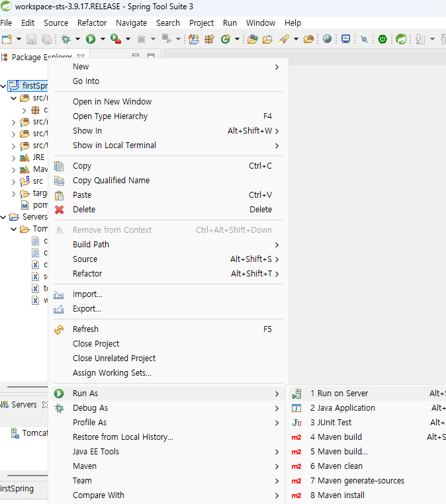Click the Spring leaf toolbar icon
Viewport: 446px width, 504px height.
(x=401, y=39)
